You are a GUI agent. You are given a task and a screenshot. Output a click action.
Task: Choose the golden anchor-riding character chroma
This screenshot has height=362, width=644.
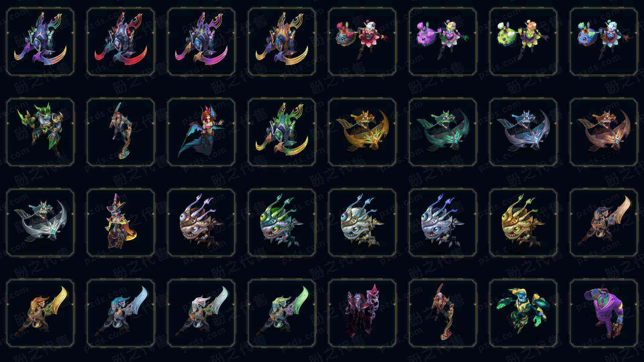tap(362, 132)
